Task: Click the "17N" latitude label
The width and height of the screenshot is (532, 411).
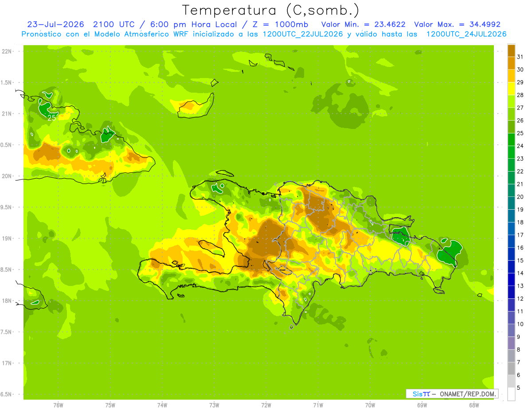Action: pyautogui.click(x=8, y=363)
